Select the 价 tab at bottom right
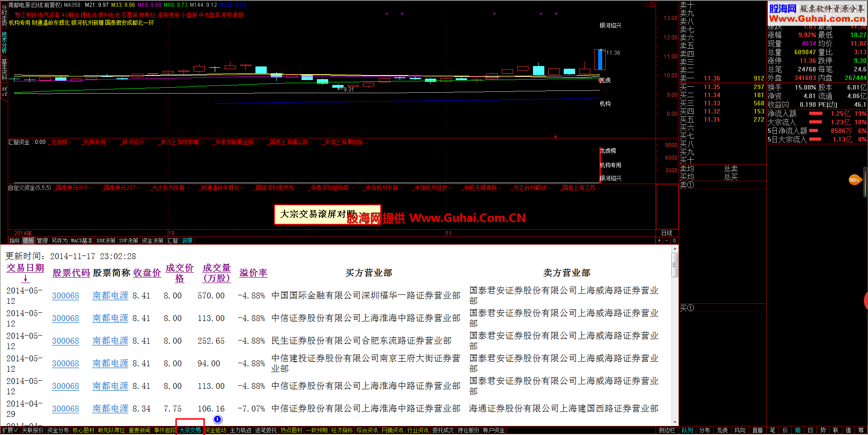The height and width of the screenshot is (435, 868). click(x=785, y=430)
